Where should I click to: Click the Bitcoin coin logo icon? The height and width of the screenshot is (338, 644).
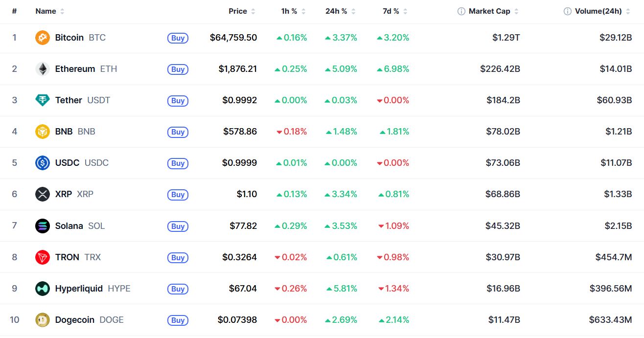pyautogui.click(x=43, y=38)
